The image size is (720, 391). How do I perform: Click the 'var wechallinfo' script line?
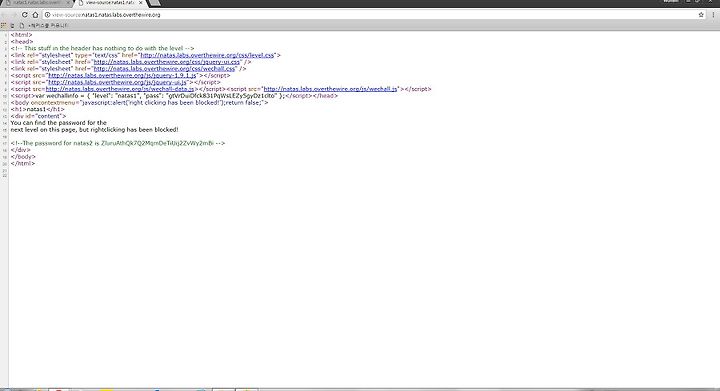(174, 96)
